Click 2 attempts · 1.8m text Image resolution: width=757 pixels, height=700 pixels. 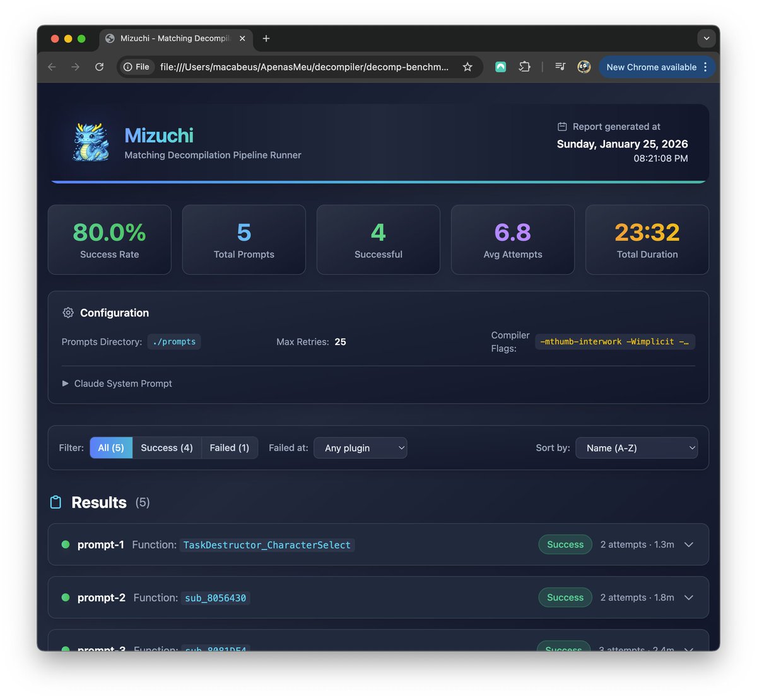(x=637, y=597)
